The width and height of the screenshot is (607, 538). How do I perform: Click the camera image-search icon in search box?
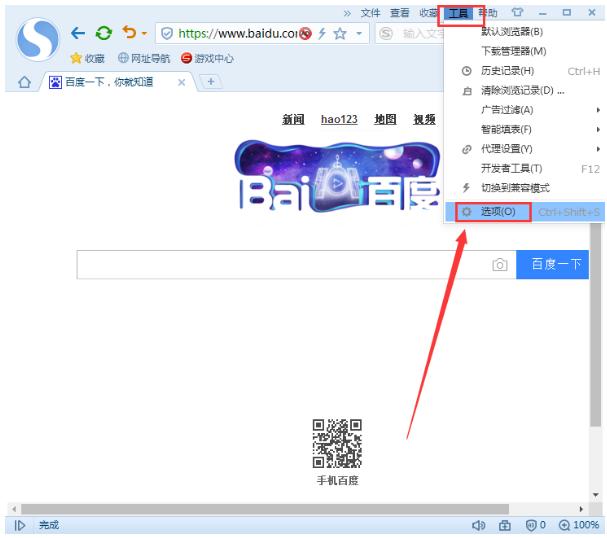[x=499, y=265]
